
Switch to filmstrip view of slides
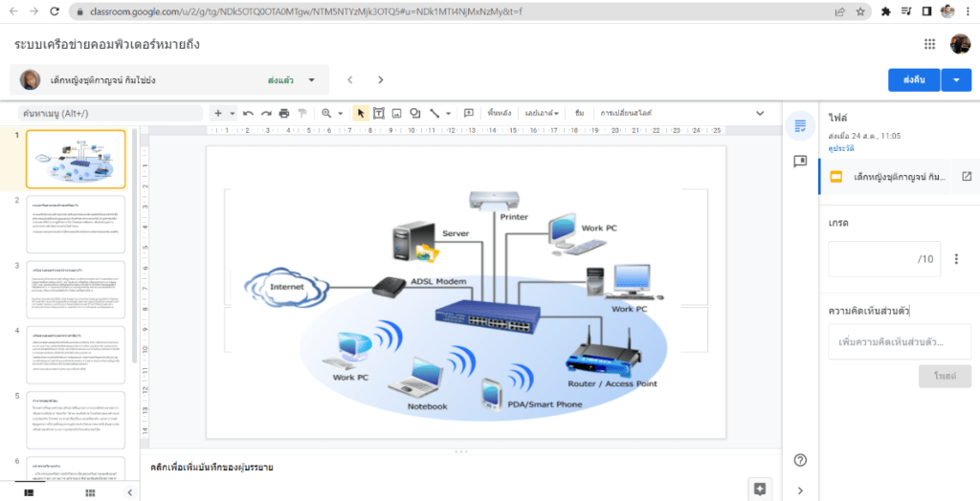pyautogui.click(x=29, y=492)
